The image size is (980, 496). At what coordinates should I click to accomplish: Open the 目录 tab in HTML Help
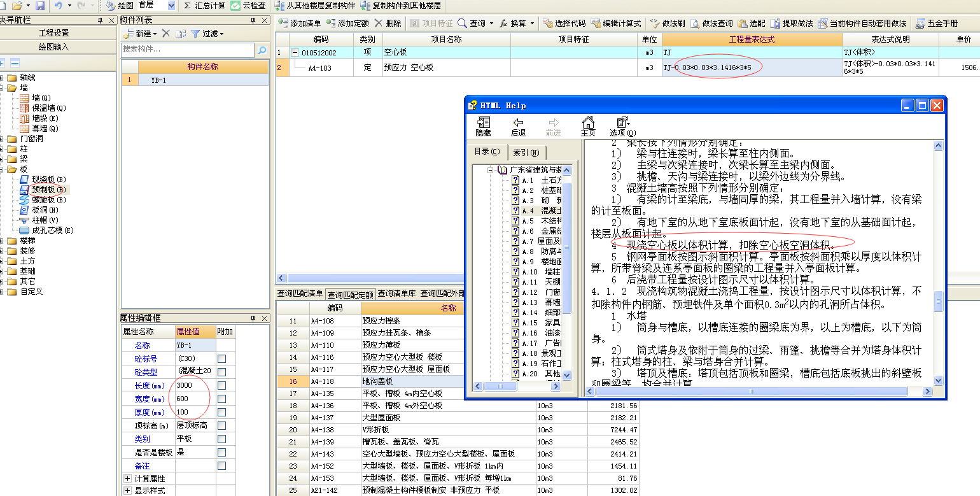[x=487, y=152]
